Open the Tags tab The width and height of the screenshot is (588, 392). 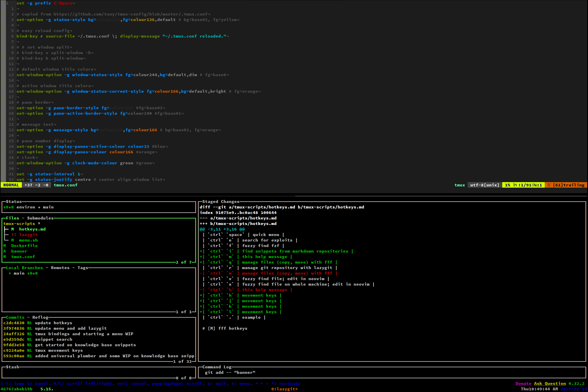(83, 267)
